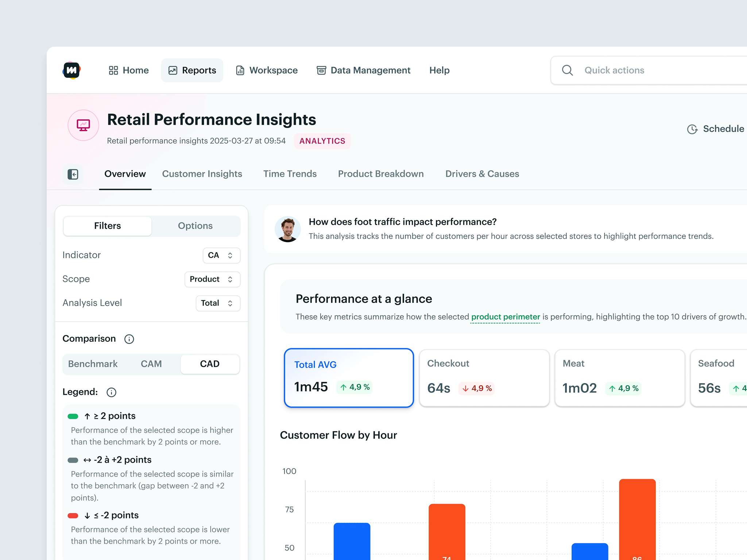This screenshot has width=747, height=560.
Task: Expand the Analysis Level Total dropdown
Action: pyautogui.click(x=217, y=303)
